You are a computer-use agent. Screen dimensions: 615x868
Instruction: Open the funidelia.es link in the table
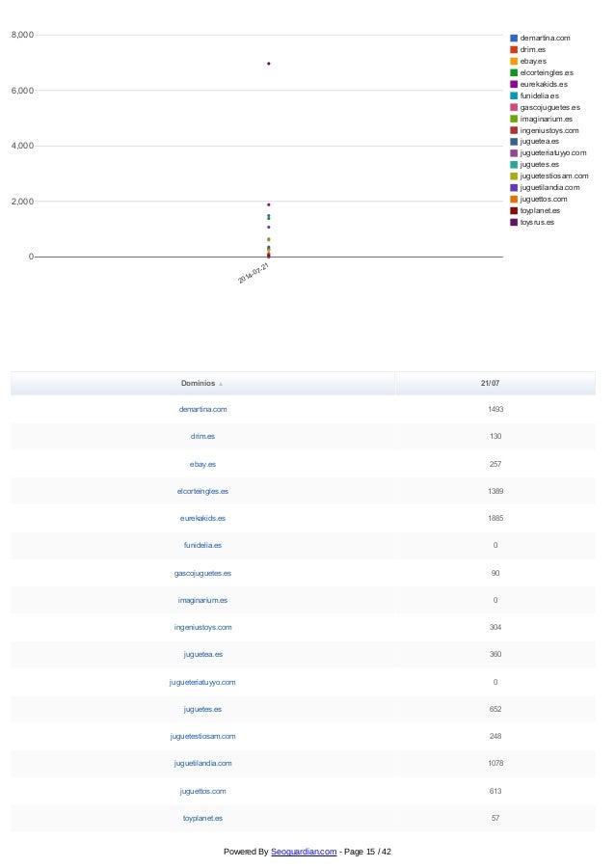203,546
